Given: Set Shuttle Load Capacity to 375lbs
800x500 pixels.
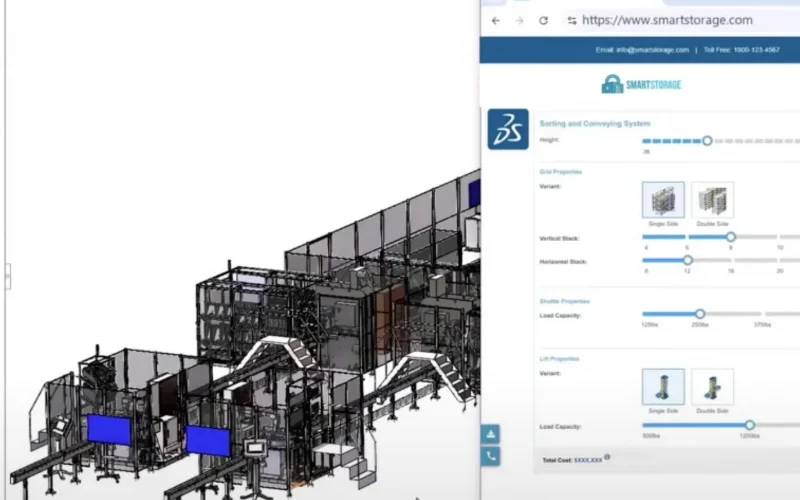Looking at the screenshot, I should pyautogui.click(x=762, y=314).
